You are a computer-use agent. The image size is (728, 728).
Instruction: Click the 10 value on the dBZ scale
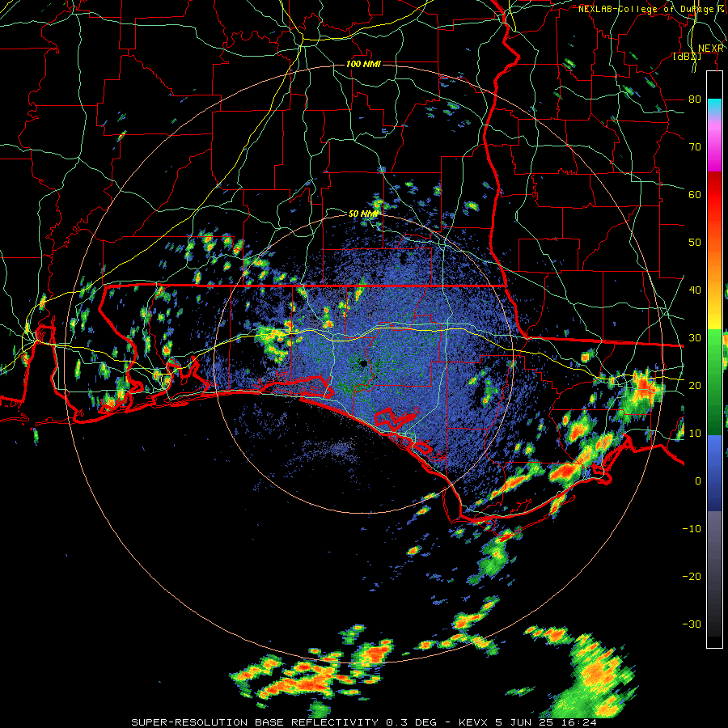pos(695,434)
